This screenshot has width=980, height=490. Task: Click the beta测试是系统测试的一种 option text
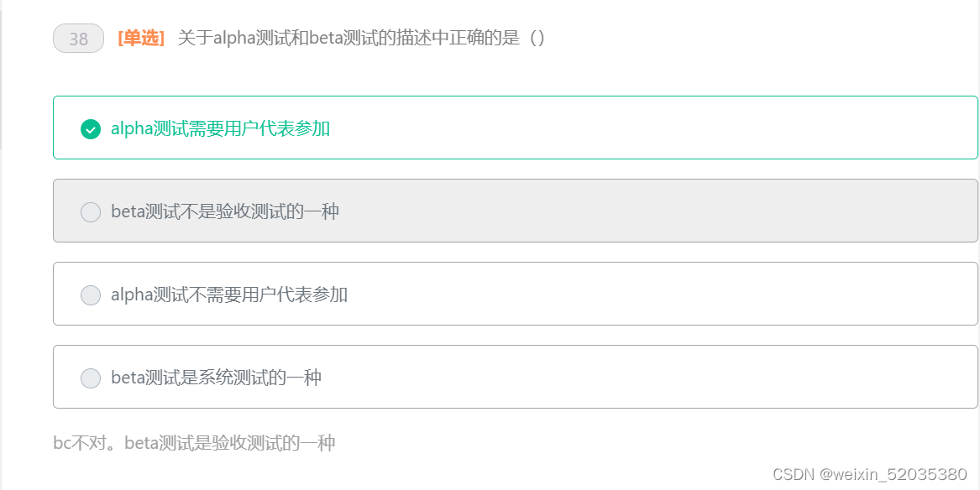[217, 378]
